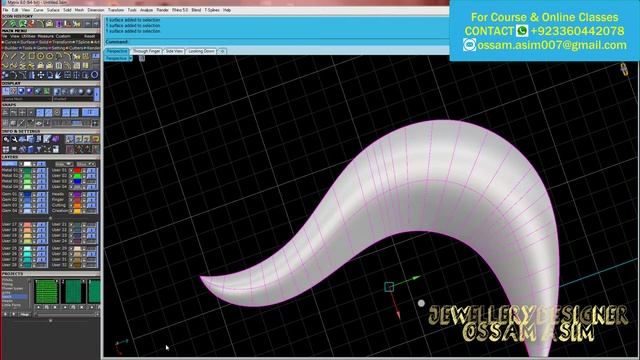Expand layers list middle arrow
Viewport: 640px width, 360px height.
pyautogui.click(x=50, y=218)
